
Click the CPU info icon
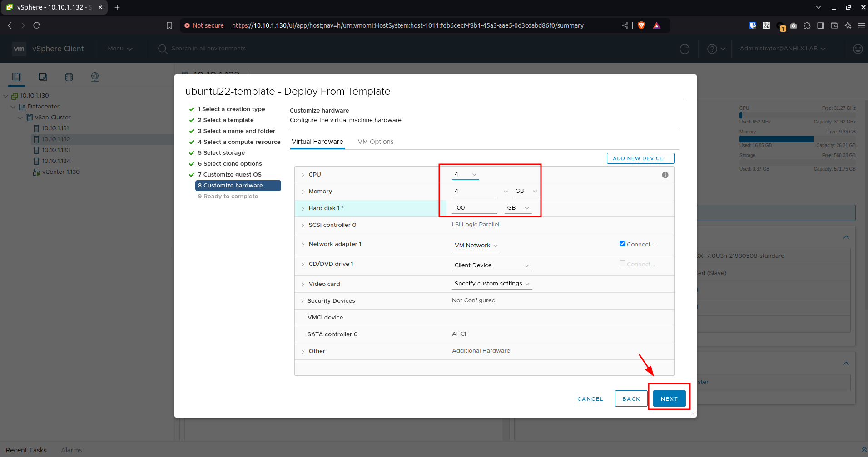point(665,175)
